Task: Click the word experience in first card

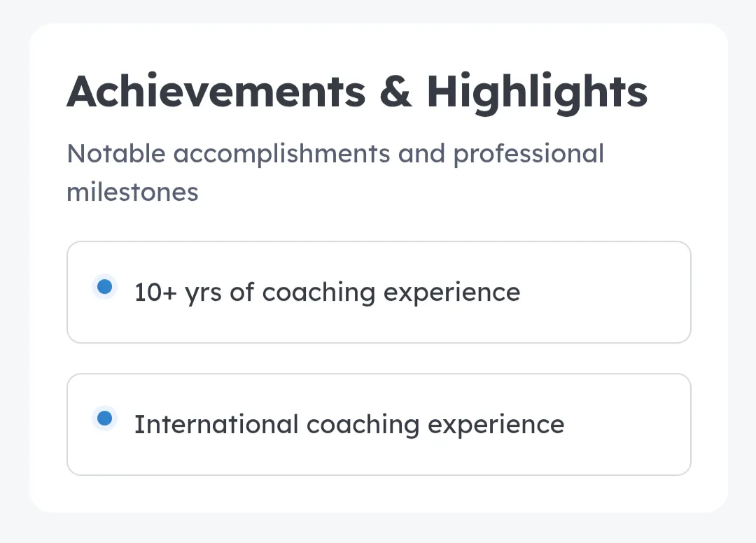Action: coord(451,294)
